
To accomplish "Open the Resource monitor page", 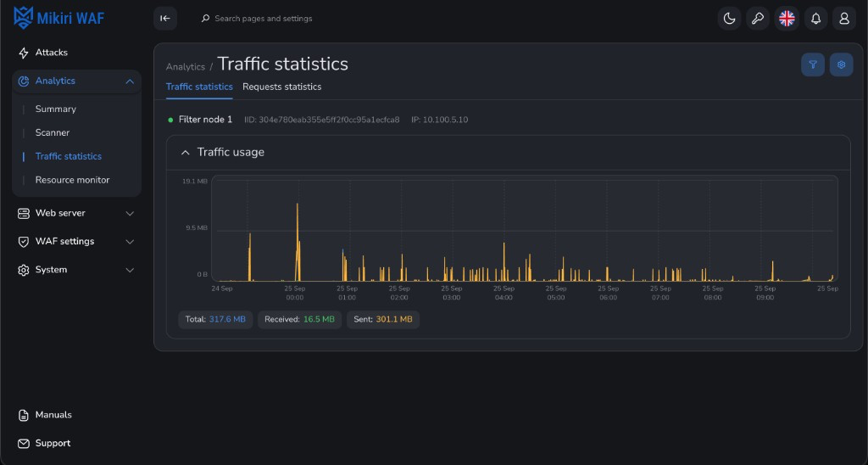I will point(72,180).
